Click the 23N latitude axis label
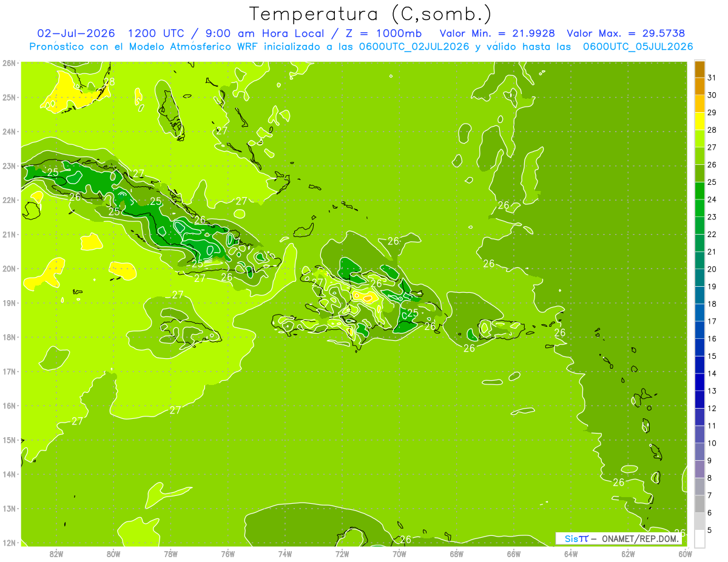Viewport: 728px width, 562px height. 9,166
